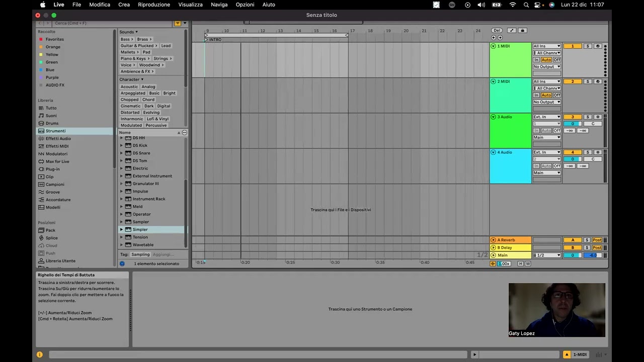The width and height of the screenshot is (644, 362).
Task: Open the Splice location
Action: pos(51,238)
